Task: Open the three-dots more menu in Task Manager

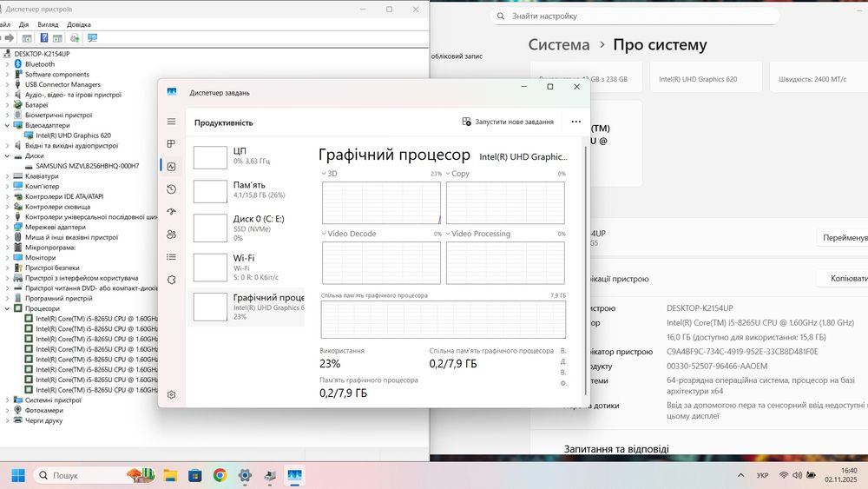Action: [x=575, y=122]
